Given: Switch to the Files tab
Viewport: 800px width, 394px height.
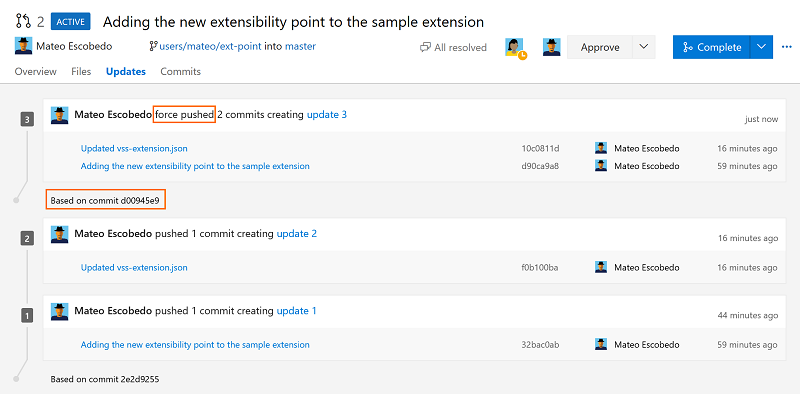Looking at the screenshot, I should point(81,72).
